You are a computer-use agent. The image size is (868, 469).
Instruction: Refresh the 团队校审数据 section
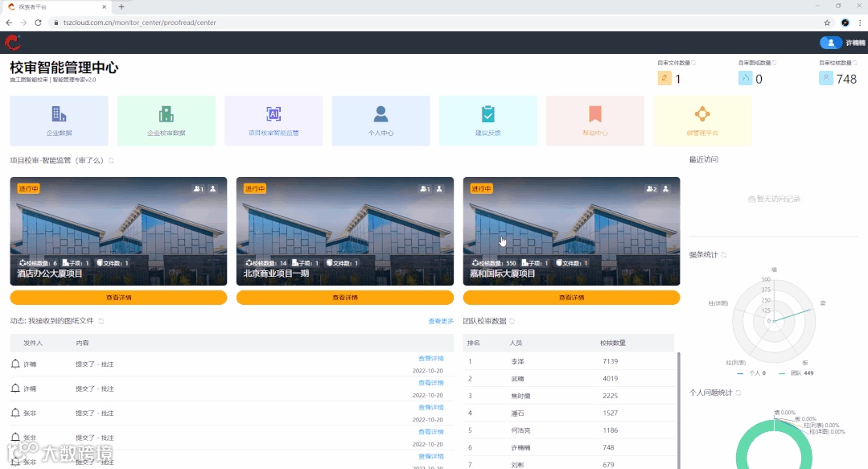tap(512, 321)
